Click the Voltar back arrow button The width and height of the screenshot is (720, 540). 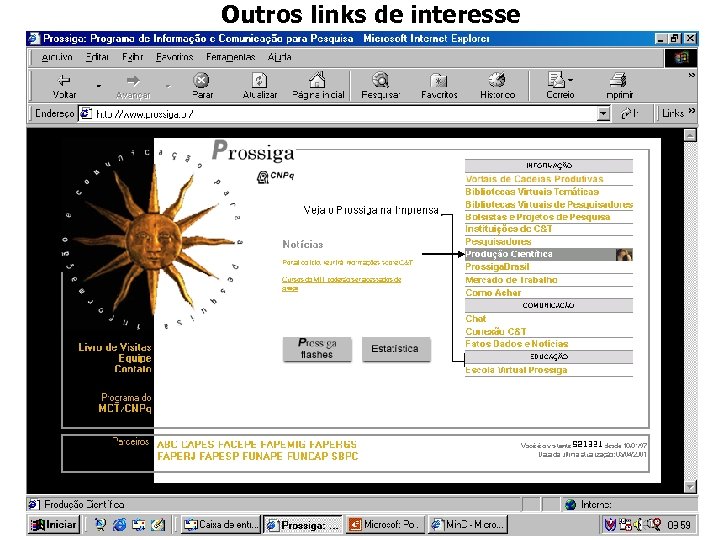(x=64, y=86)
